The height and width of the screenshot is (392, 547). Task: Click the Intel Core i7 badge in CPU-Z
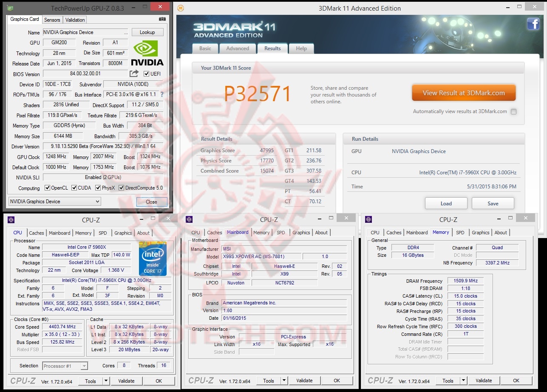(x=153, y=259)
